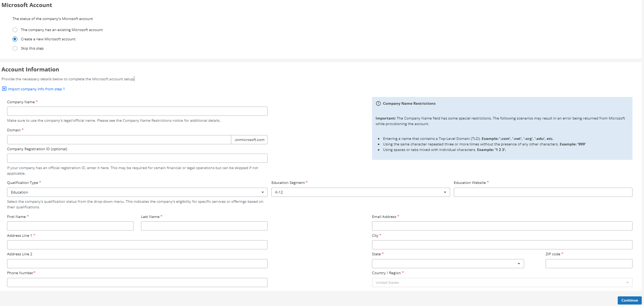Open the Country / Region dropdown
The width and height of the screenshot is (644, 306).
pos(502,283)
